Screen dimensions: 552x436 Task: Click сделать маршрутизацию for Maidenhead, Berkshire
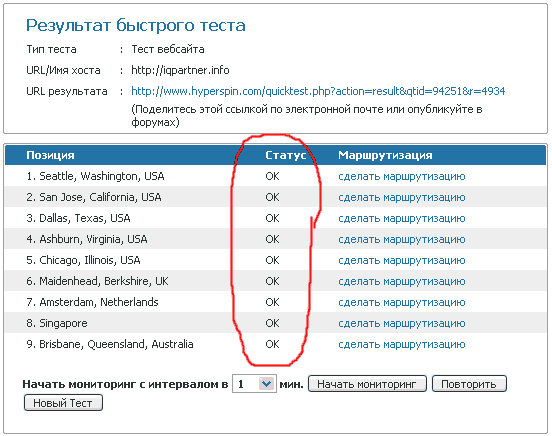point(402,281)
